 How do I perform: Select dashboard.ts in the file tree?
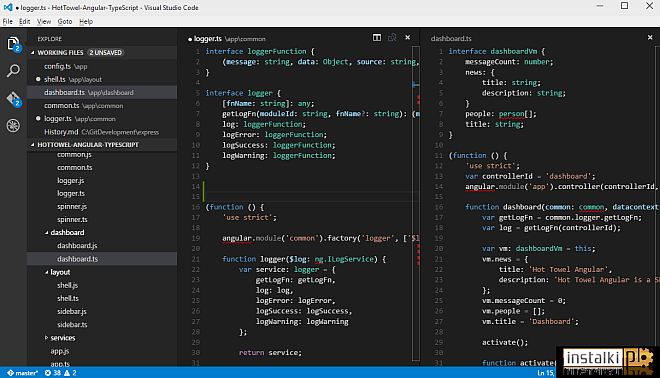[102, 259]
